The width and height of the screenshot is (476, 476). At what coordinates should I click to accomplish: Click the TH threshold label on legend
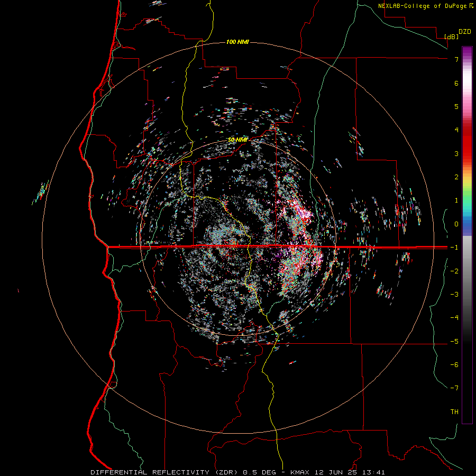tap(454, 412)
